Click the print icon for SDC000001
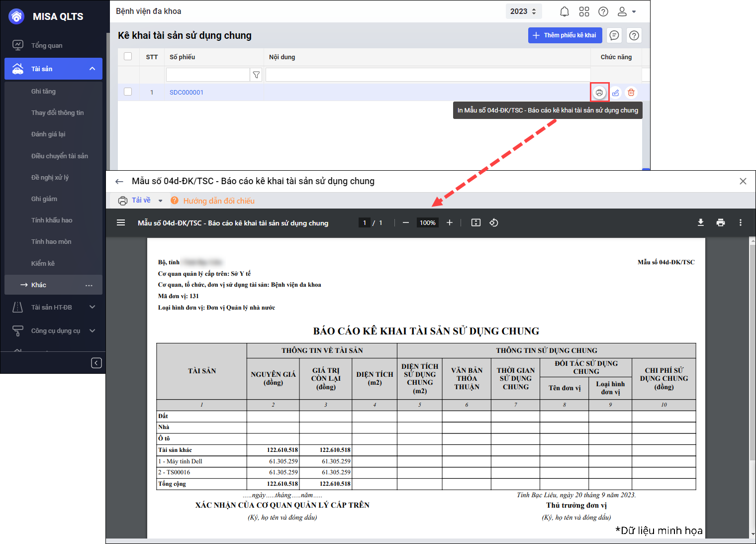 599,93
